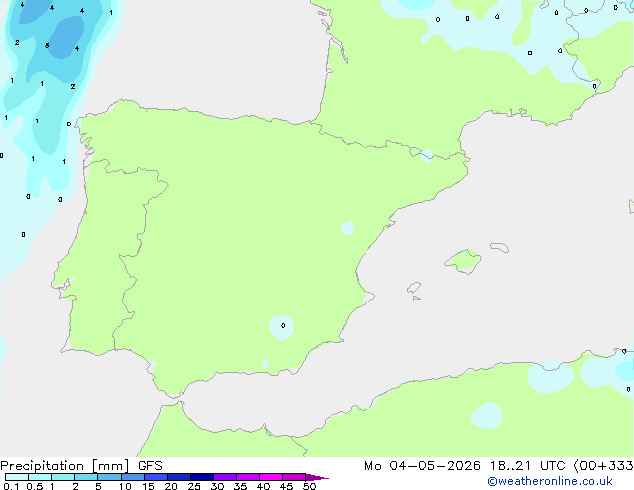Click the 40–45 mm magenta legend box
Image resolution: width=634 pixels, height=490 pixels.
pyautogui.click(x=271, y=477)
